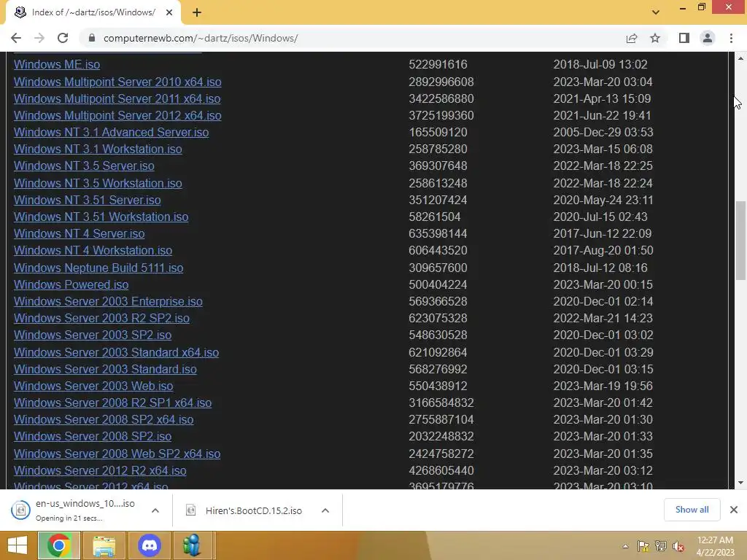Get Windows Neptune Build 5111.iso
747x560 pixels.
[98, 268]
